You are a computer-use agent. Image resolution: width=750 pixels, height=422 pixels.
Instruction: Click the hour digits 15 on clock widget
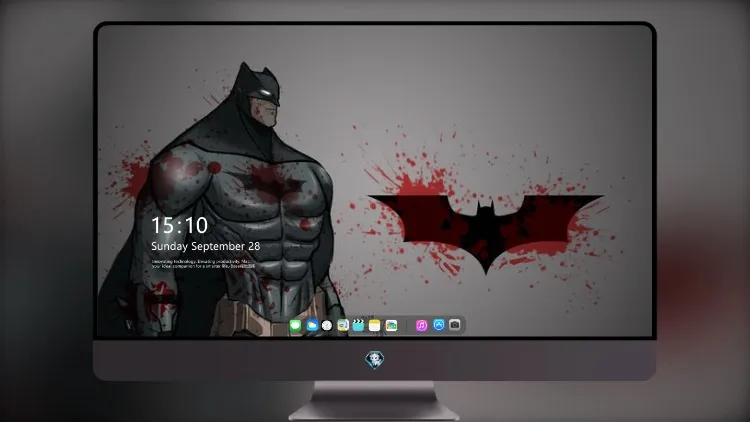tap(163, 225)
